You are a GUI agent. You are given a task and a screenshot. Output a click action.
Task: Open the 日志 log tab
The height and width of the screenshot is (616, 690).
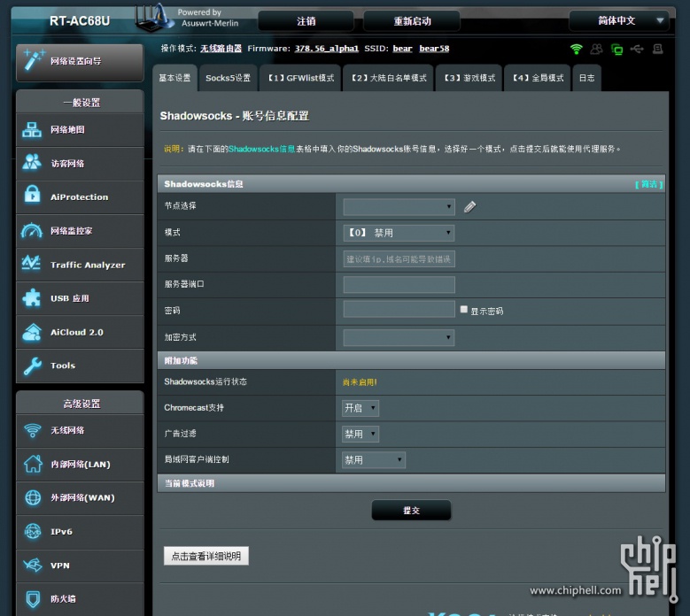click(x=586, y=78)
